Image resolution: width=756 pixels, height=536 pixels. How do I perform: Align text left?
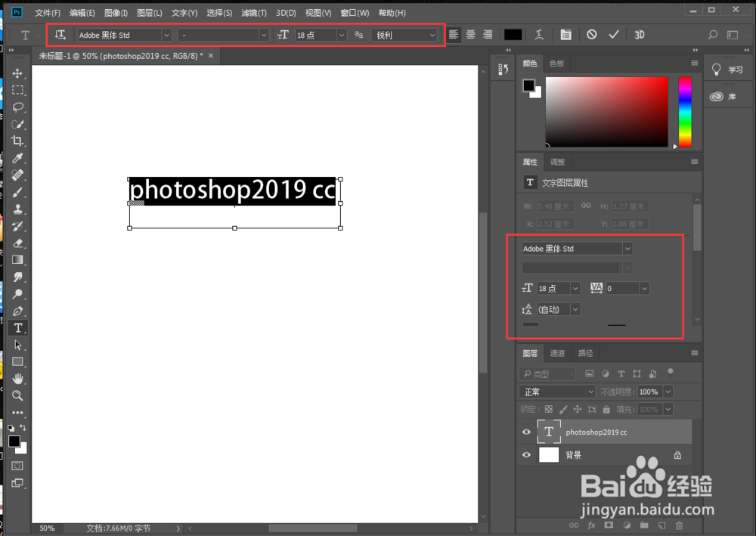pyautogui.click(x=453, y=35)
